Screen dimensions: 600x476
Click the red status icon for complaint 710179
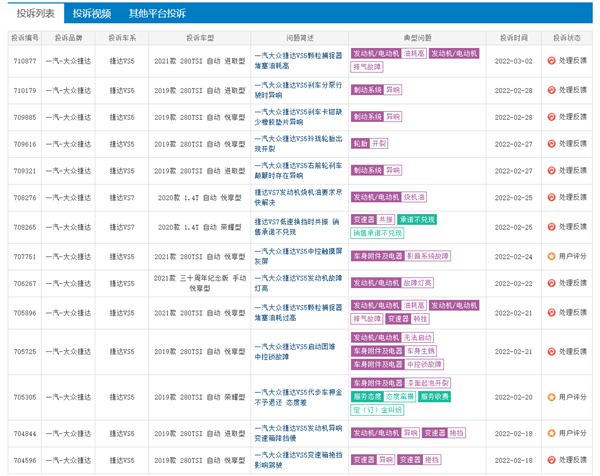click(551, 90)
